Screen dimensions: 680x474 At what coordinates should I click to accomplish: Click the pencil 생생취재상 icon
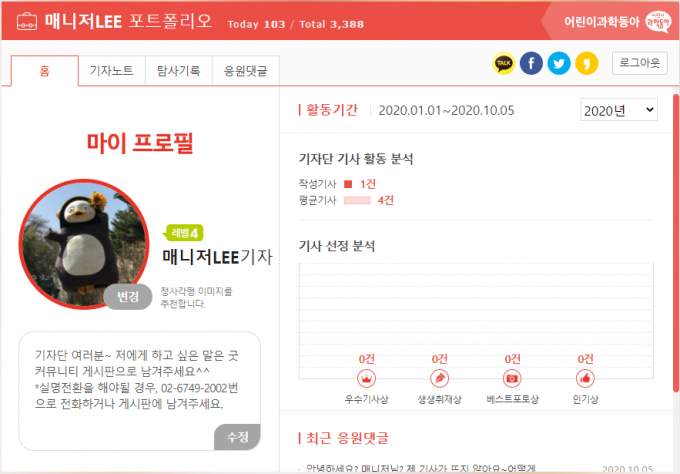(438, 379)
